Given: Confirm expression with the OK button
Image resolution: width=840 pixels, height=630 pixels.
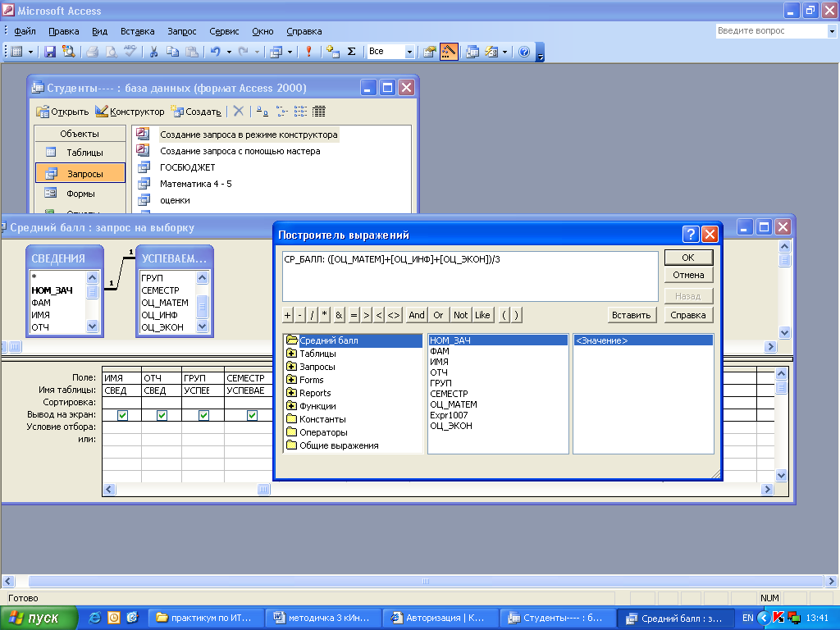Looking at the screenshot, I should tap(688, 257).
